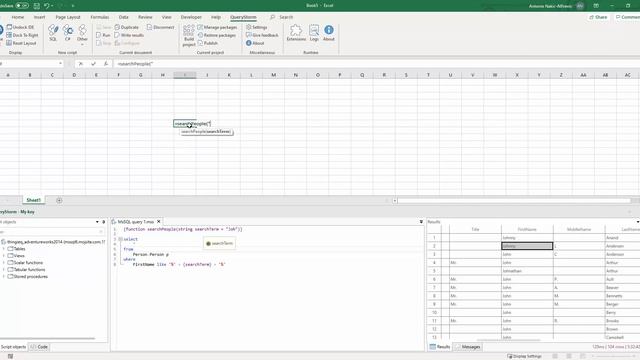Click Write results in ribbon
Image resolution: width=640 pixels, height=360 pixels.
129,35
